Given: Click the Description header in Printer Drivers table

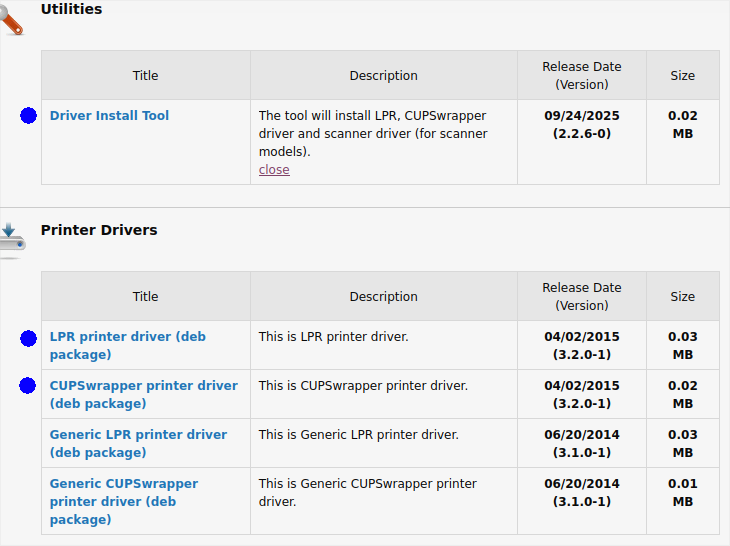Looking at the screenshot, I should click(383, 297).
